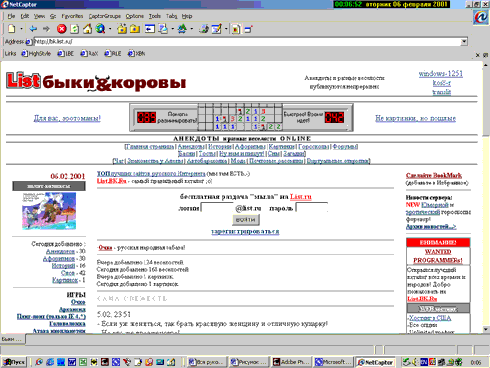490x368 pixels.
Task: Open the yellow Favorites folder icon
Action: point(135,29)
